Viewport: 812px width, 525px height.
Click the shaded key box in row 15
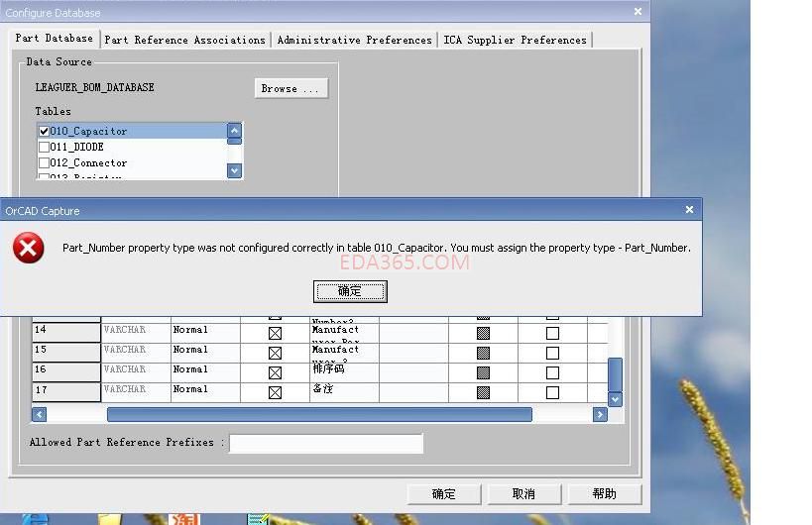click(x=483, y=353)
